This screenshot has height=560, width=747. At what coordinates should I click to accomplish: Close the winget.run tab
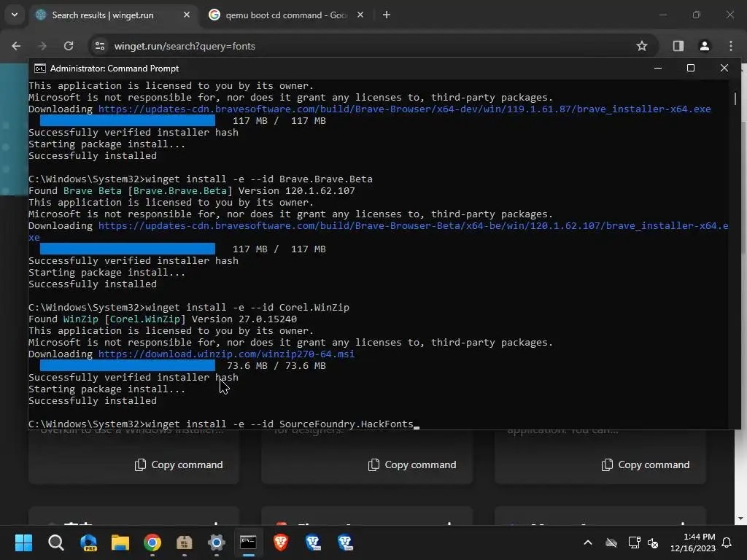click(187, 15)
